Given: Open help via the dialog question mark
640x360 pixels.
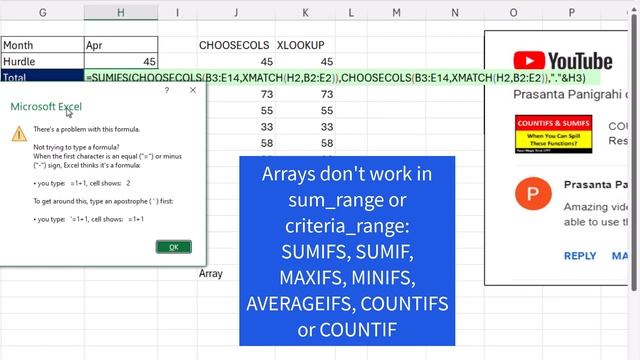Looking at the screenshot, I should tap(167, 90).
